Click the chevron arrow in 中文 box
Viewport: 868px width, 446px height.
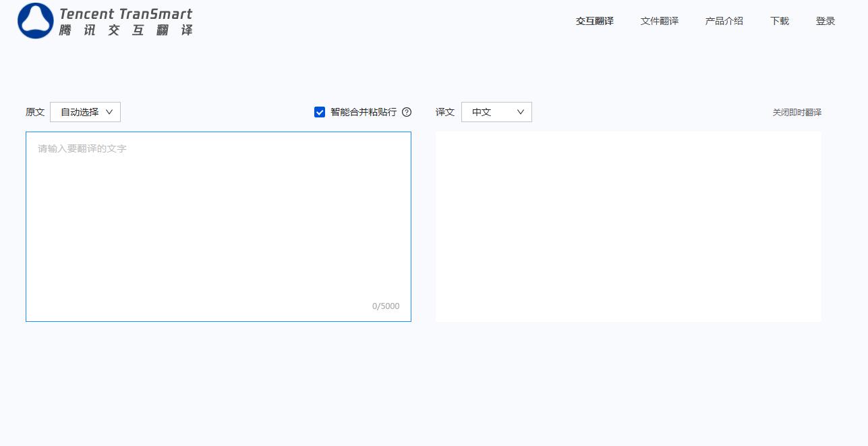point(521,112)
